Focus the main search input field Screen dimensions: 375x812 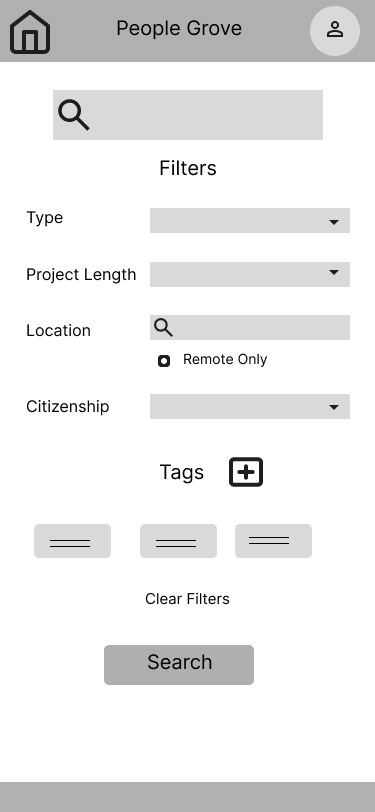188,115
